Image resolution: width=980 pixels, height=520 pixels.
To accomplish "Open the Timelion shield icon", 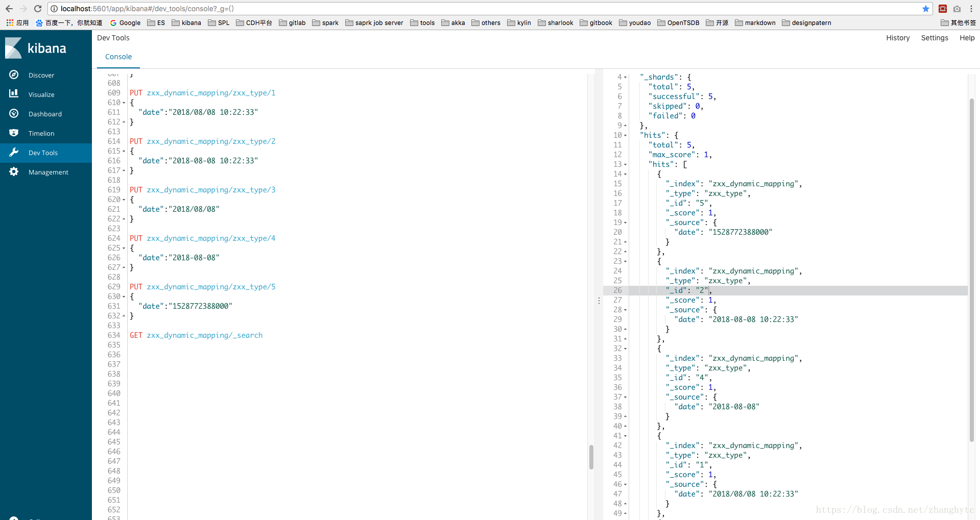I will (x=14, y=133).
